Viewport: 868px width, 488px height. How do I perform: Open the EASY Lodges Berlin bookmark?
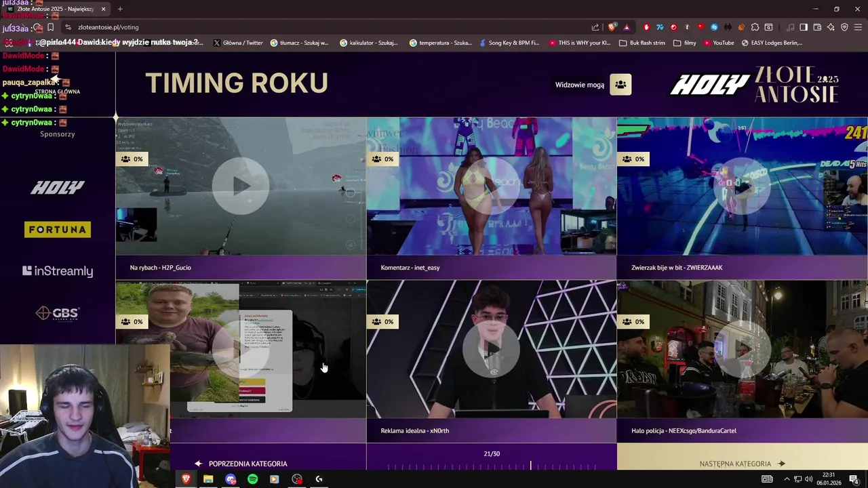pos(772,43)
